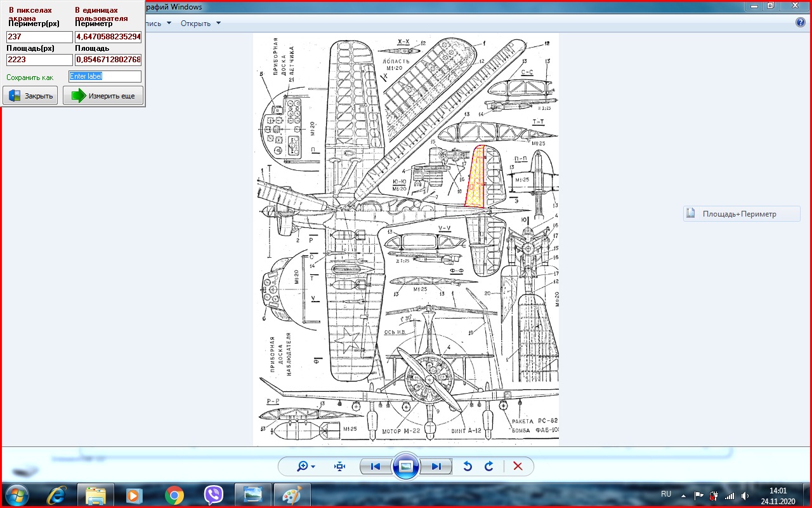Select the Площадь+Периметр menu entry
Viewport: 812px width, 508px height.
click(x=742, y=214)
